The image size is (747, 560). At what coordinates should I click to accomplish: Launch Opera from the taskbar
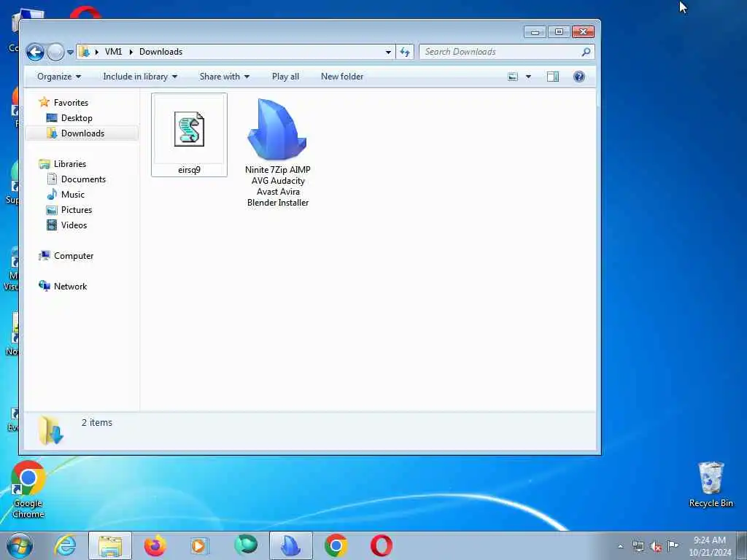click(x=381, y=545)
